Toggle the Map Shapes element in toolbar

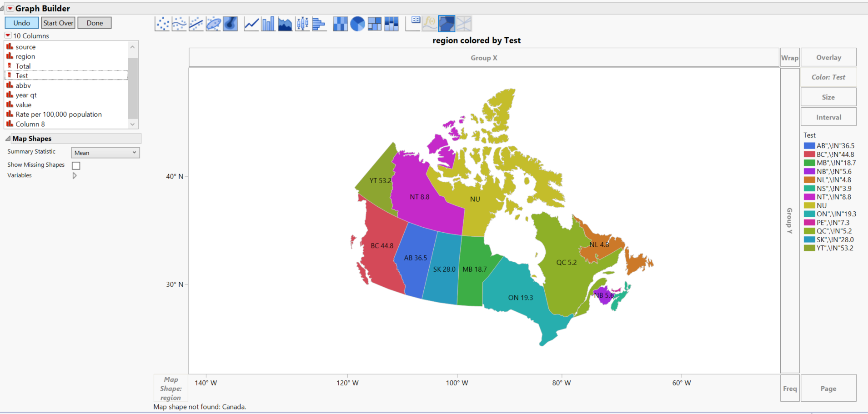pos(447,23)
